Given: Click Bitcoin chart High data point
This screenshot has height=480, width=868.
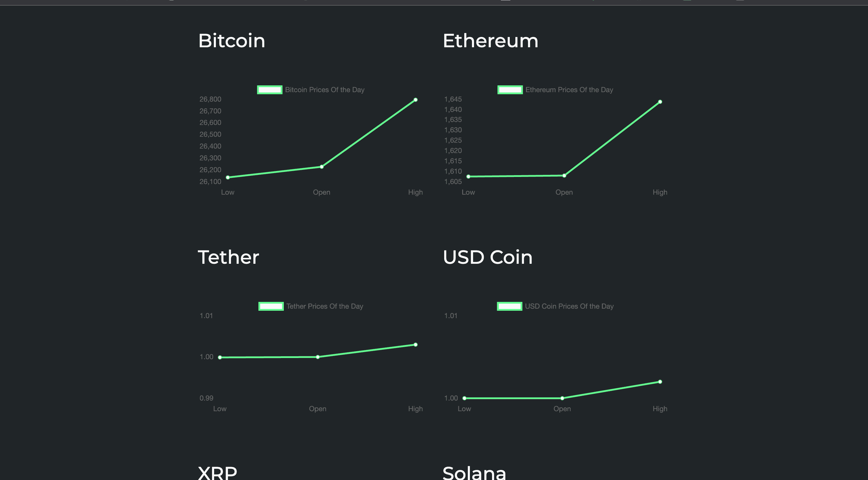Looking at the screenshot, I should [416, 100].
